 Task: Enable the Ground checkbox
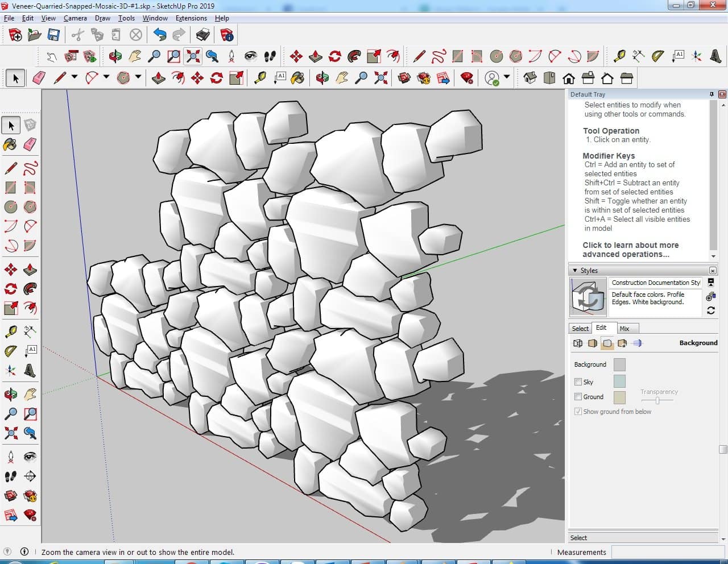coord(578,397)
